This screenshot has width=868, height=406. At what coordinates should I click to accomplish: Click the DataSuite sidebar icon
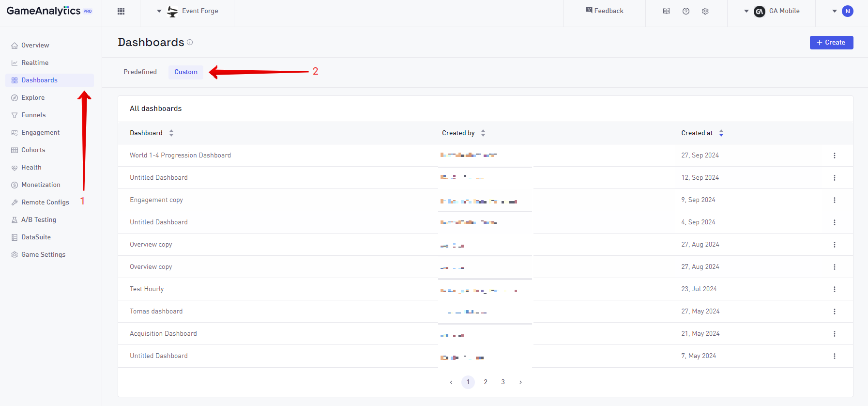click(x=15, y=237)
